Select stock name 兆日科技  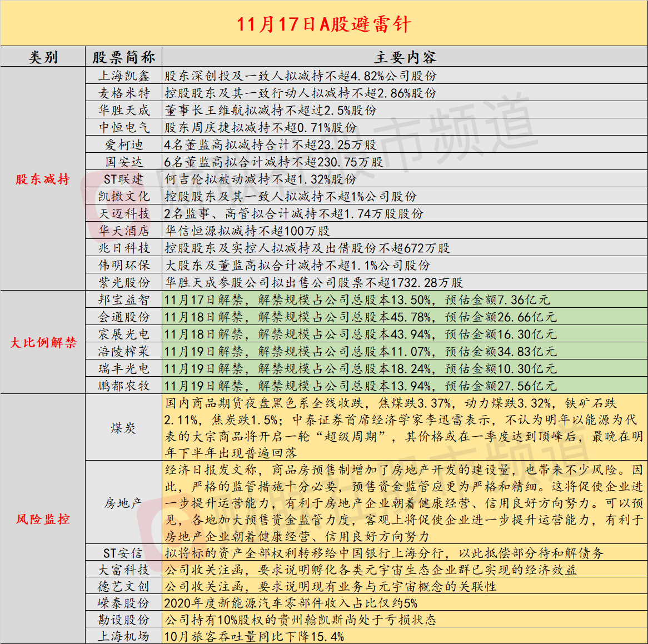click(x=123, y=248)
